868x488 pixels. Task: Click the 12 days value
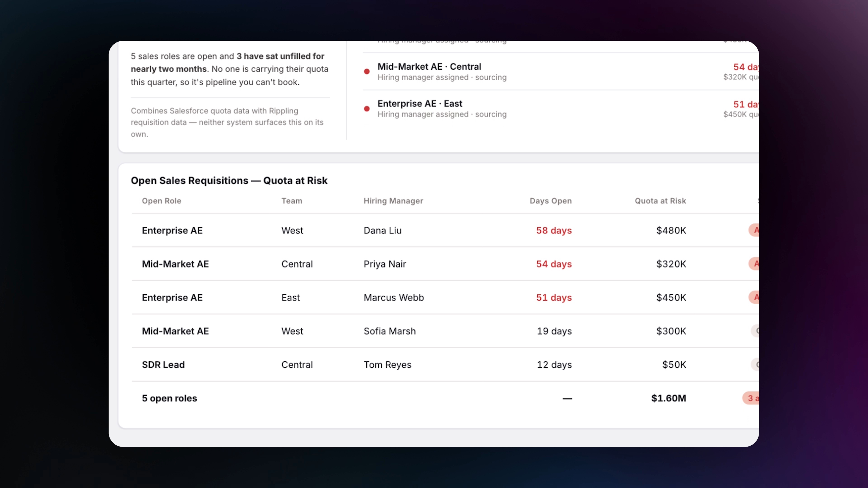[554, 365]
